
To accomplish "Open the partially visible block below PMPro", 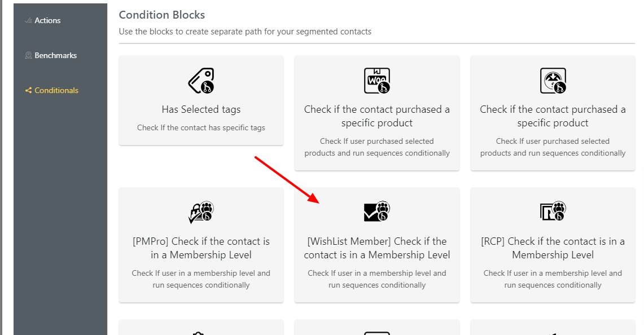I will click(x=201, y=327).
